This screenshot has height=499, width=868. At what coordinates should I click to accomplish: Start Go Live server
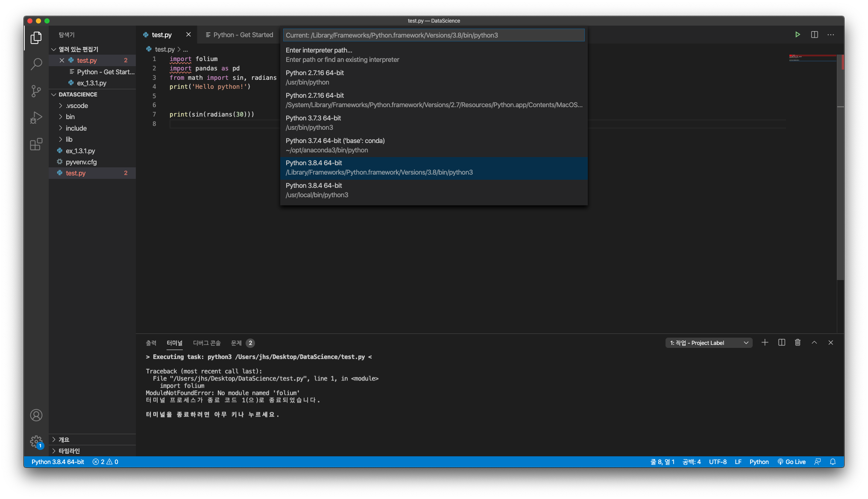[792, 462]
